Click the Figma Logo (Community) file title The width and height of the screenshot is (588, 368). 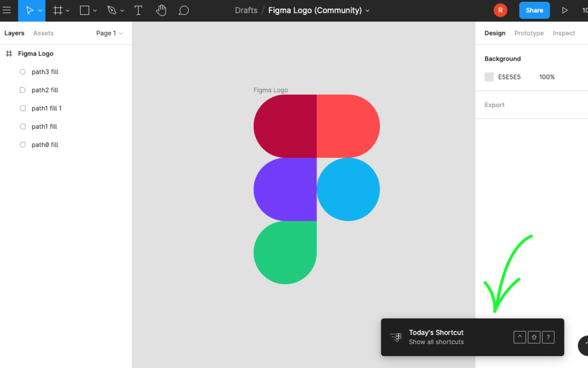click(x=315, y=10)
